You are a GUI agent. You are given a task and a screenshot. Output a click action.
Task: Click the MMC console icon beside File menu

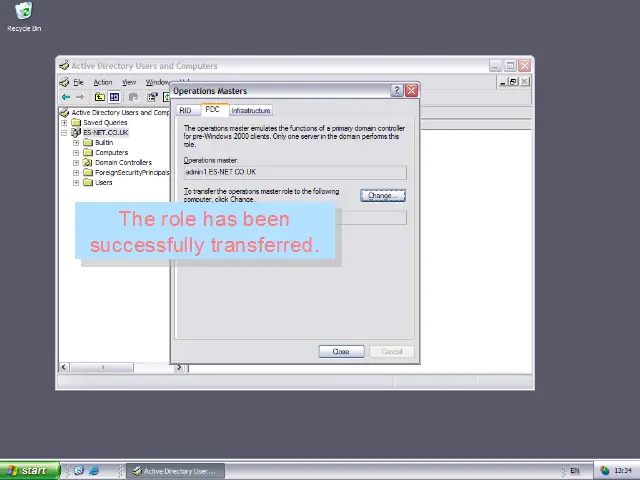pyautogui.click(x=64, y=82)
